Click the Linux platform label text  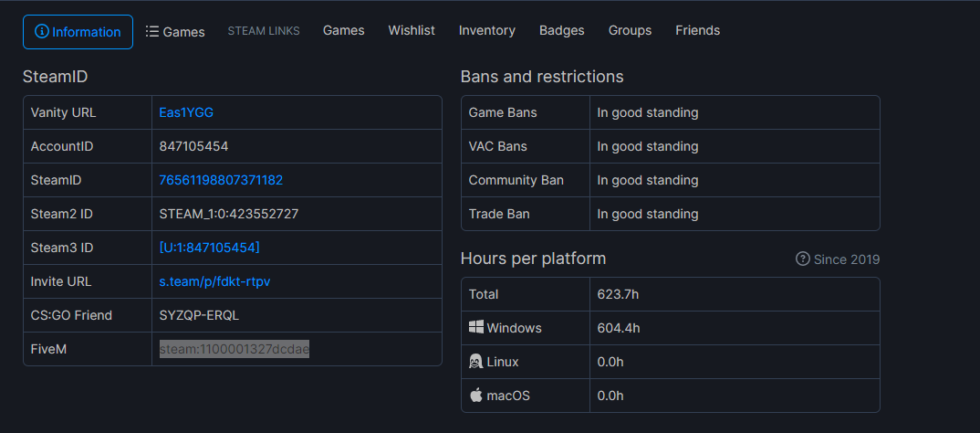pyautogui.click(x=503, y=362)
